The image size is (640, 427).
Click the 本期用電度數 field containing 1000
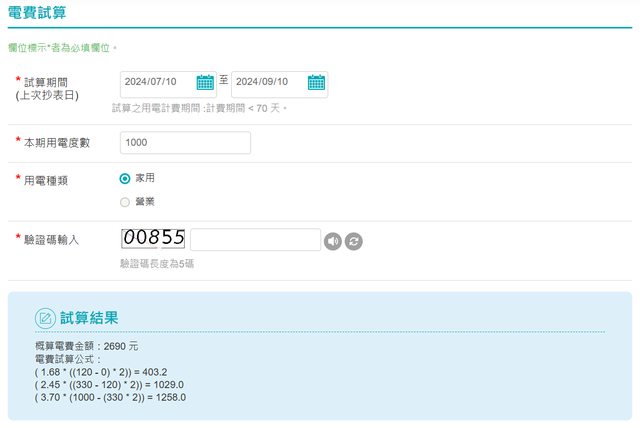click(184, 143)
